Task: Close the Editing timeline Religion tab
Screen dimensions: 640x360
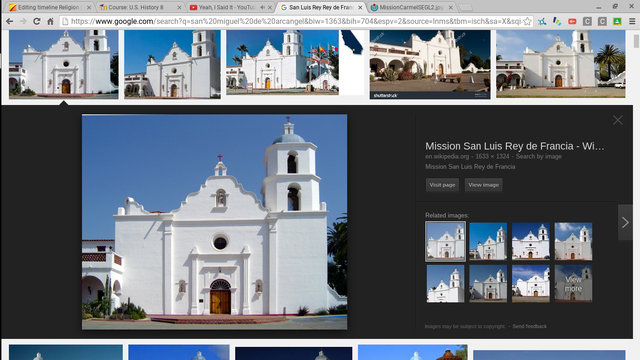Action: coord(89,7)
